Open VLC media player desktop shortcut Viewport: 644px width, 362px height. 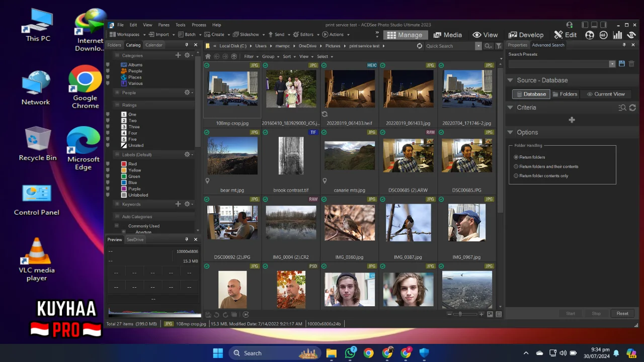pos(37,259)
